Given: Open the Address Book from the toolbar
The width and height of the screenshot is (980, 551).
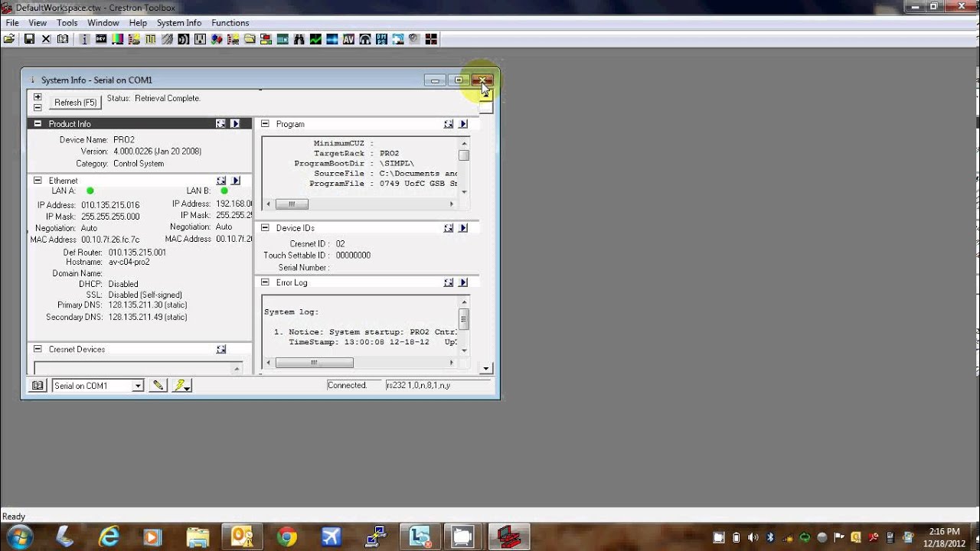Looking at the screenshot, I should (63, 39).
